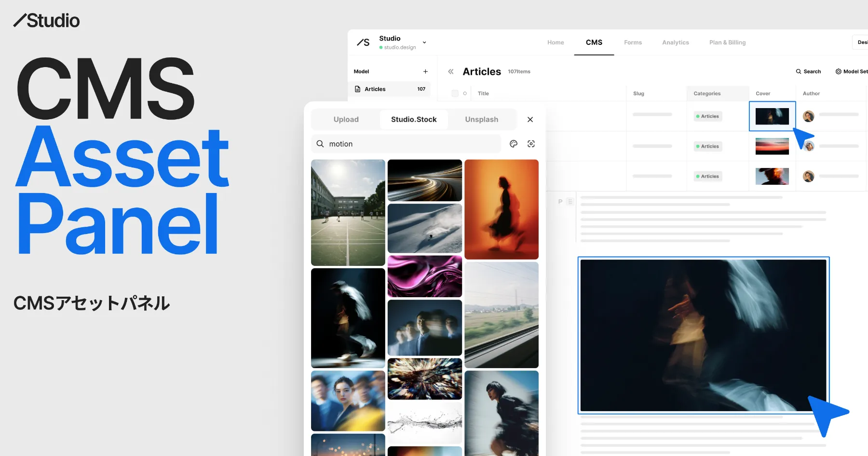Click the document icon beside Articles in sidebar
868x456 pixels.
click(x=357, y=89)
